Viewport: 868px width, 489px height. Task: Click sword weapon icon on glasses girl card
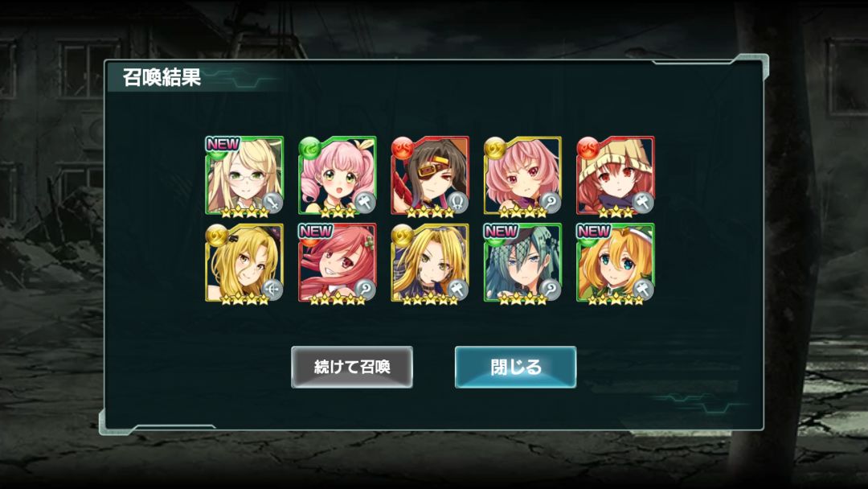point(272,203)
